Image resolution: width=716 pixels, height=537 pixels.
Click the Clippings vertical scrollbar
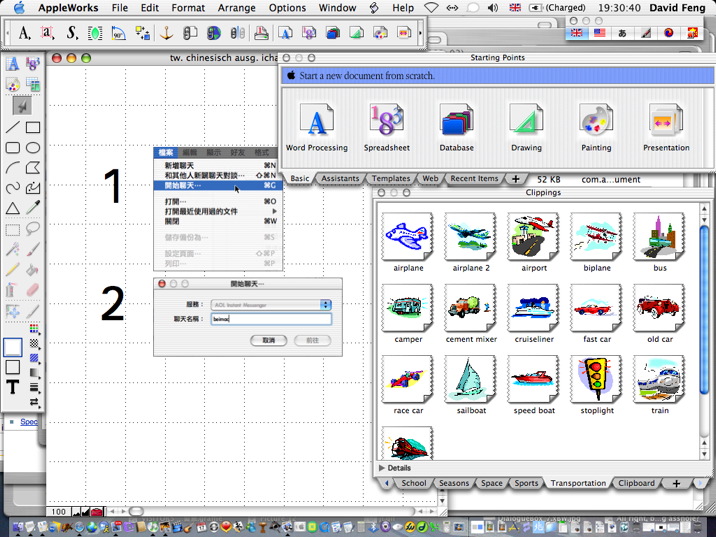click(705, 331)
